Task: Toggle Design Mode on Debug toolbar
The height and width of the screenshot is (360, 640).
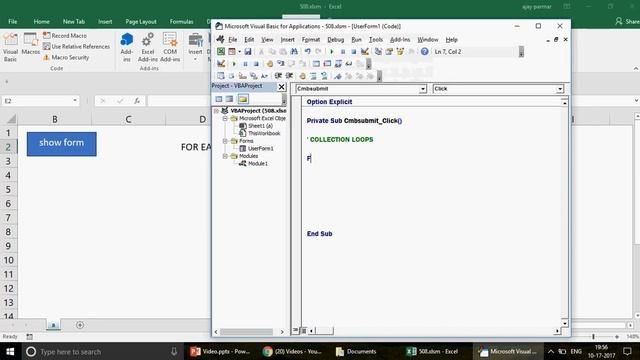Action: pyautogui.click(x=221, y=64)
